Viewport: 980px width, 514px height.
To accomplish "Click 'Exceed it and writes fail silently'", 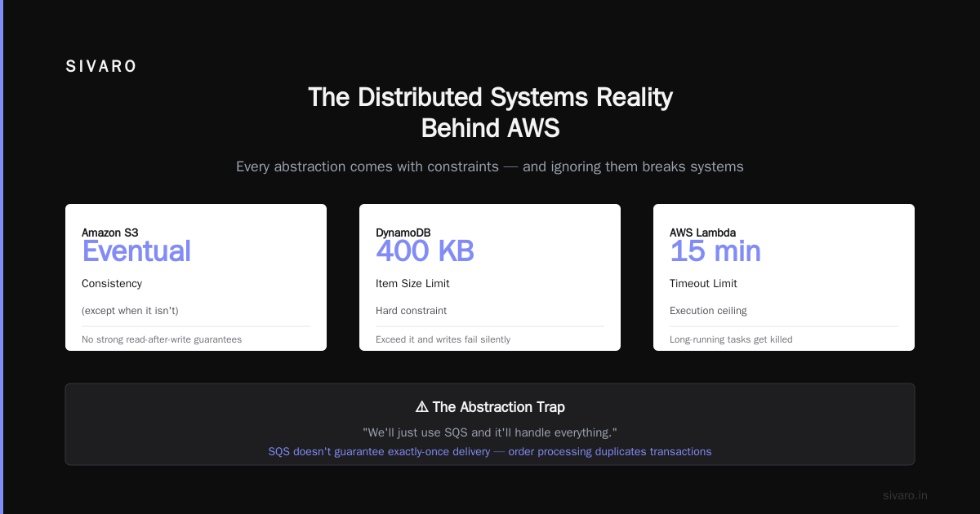I will coord(443,339).
